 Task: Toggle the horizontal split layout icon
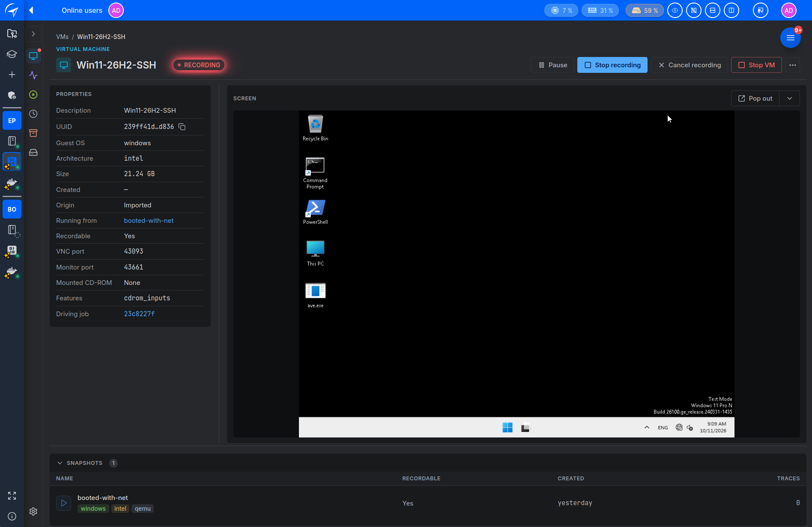coord(713,10)
